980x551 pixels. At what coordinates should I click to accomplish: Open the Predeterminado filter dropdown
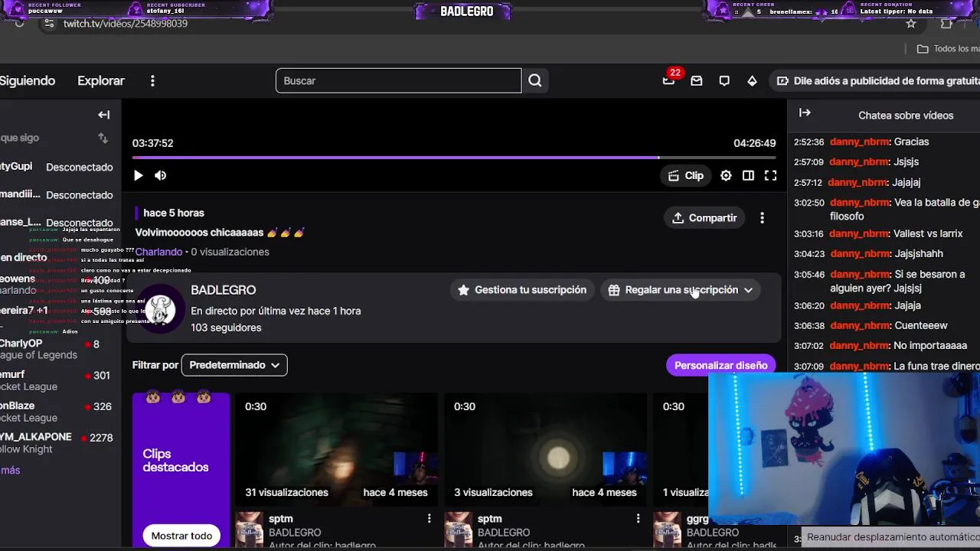click(234, 365)
